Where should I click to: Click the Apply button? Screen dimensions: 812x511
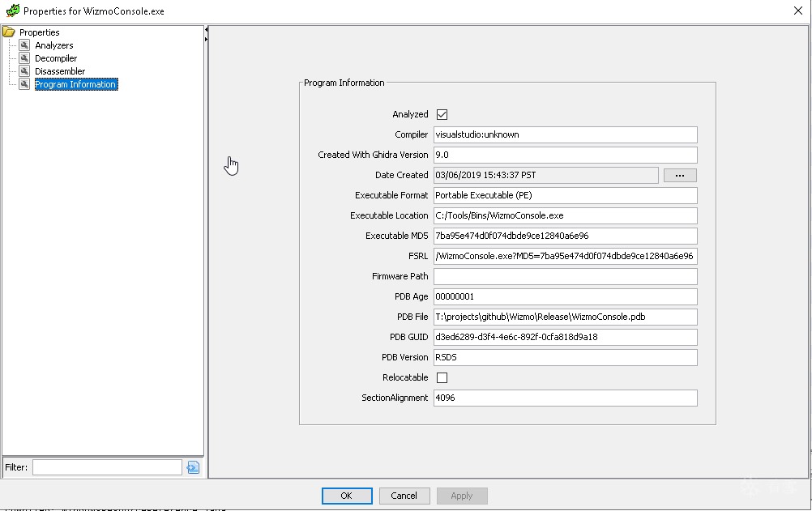point(462,496)
